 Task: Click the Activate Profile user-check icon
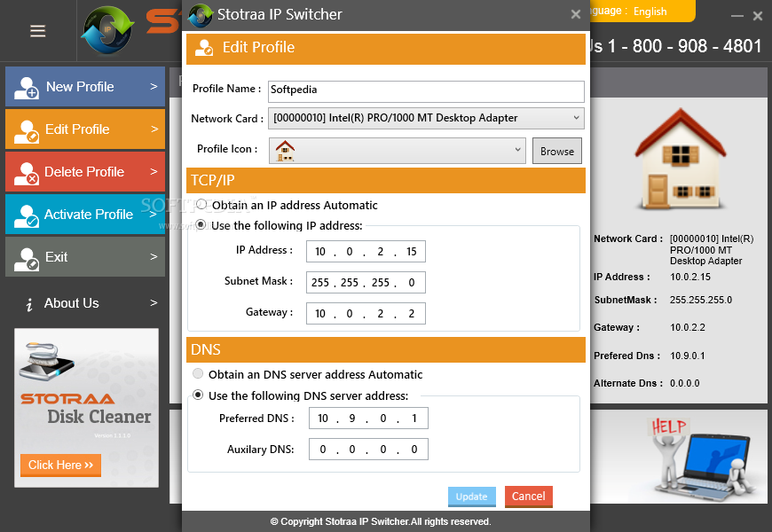pyautogui.click(x=26, y=216)
